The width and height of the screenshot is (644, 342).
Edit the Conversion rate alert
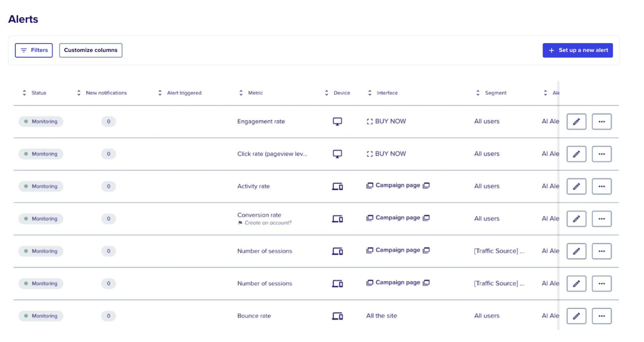point(576,219)
